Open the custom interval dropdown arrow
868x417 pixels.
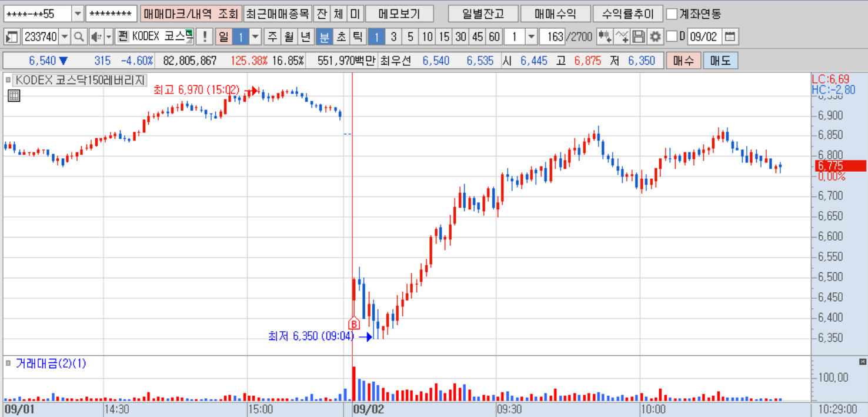tap(531, 37)
